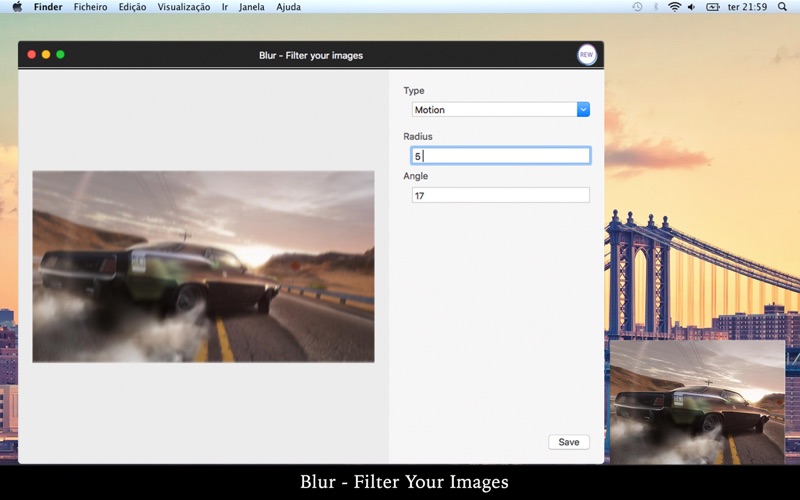Image resolution: width=800 pixels, height=500 pixels.
Task: Click the blurred car preview image
Action: (x=203, y=266)
